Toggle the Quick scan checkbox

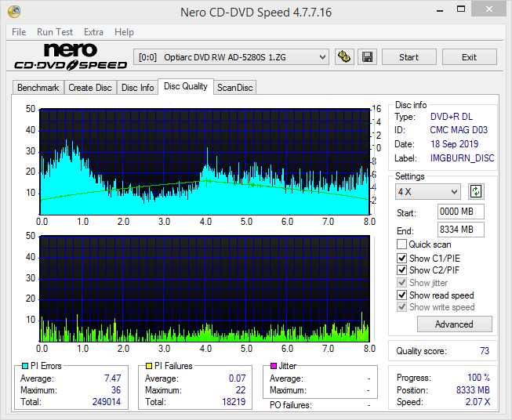(401, 244)
